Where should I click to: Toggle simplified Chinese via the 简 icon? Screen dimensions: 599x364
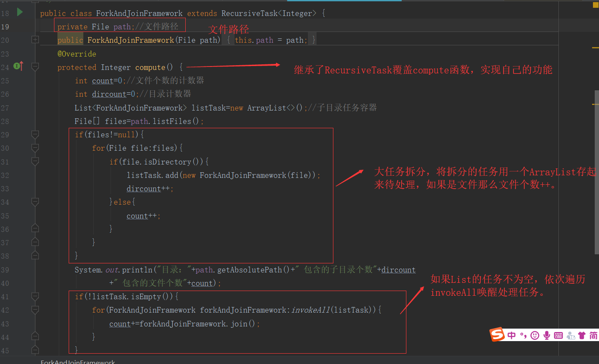[593, 335]
